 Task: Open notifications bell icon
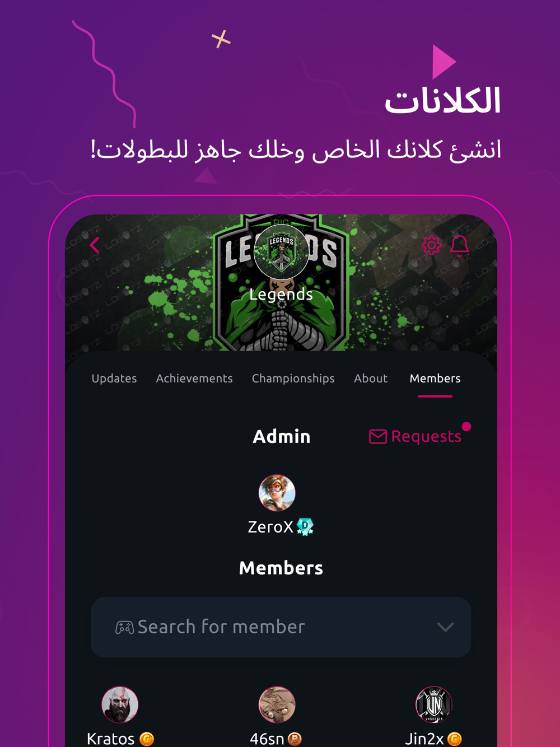tap(460, 245)
